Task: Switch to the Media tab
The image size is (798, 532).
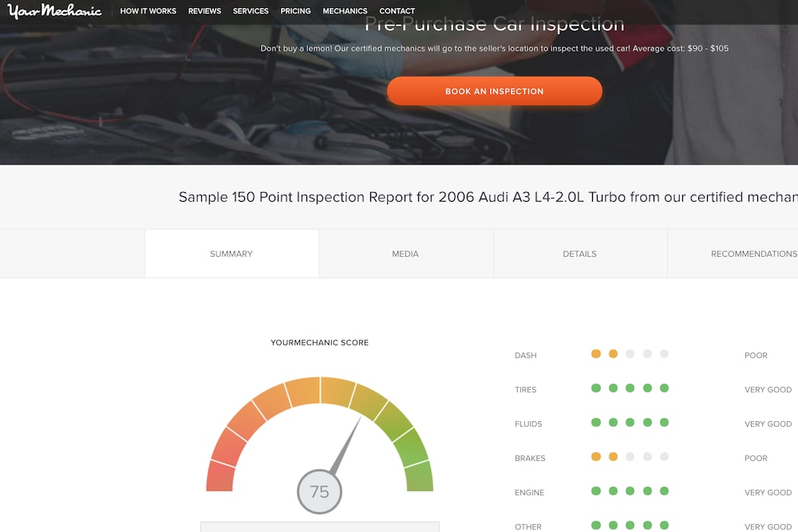Action: pyautogui.click(x=405, y=254)
